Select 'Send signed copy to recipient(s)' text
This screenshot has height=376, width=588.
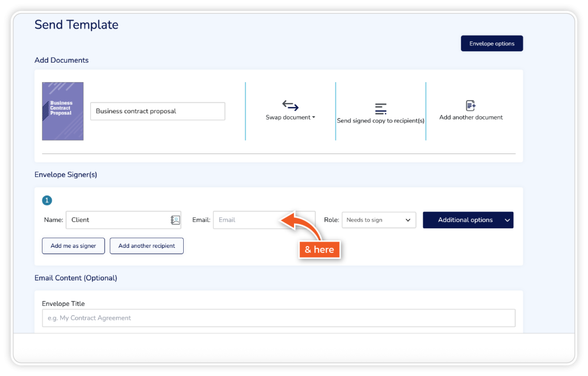380,121
